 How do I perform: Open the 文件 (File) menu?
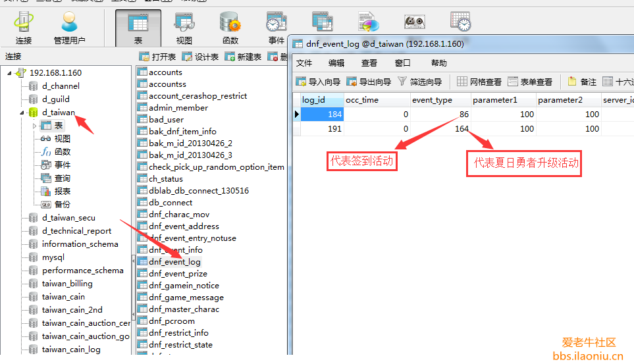[x=304, y=63]
